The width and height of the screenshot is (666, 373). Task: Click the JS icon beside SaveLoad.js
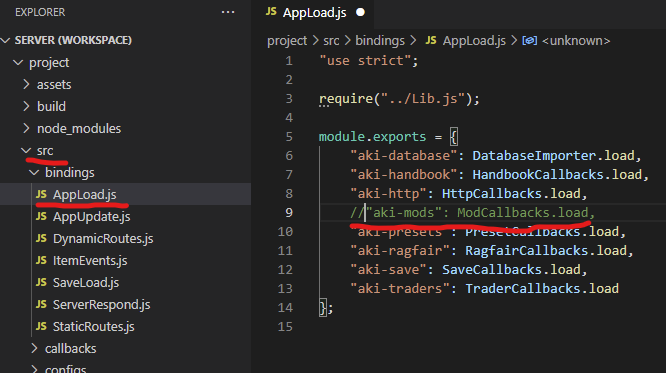(x=41, y=282)
